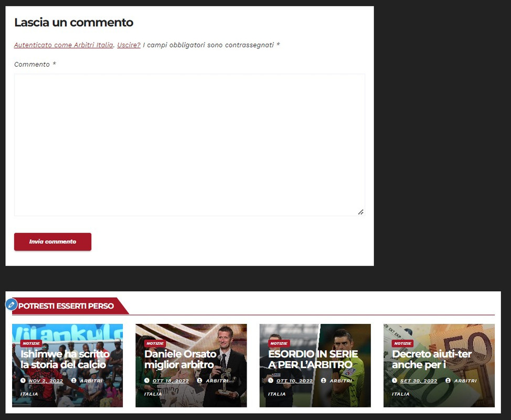
Task: Click the trophy-holding referee thumbnail
Action: click(191, 365)
